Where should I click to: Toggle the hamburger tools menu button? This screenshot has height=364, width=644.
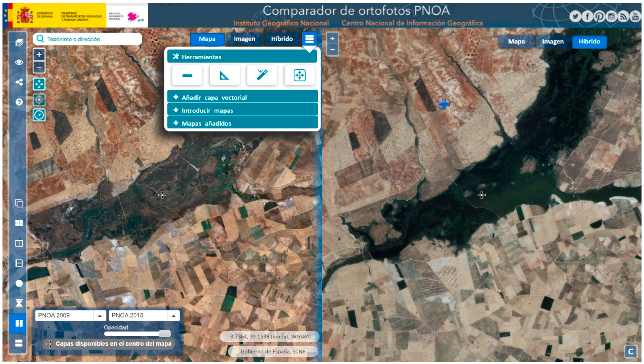(309, 39)
